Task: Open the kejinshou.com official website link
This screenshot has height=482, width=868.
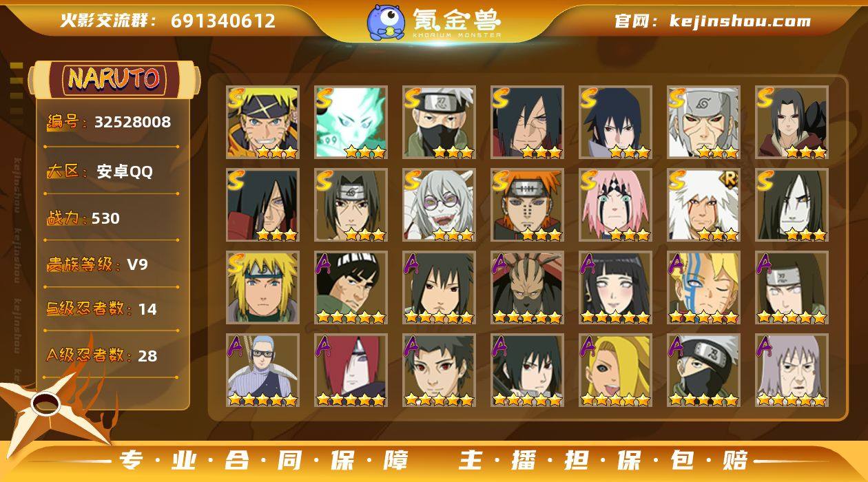Action: 740,21
